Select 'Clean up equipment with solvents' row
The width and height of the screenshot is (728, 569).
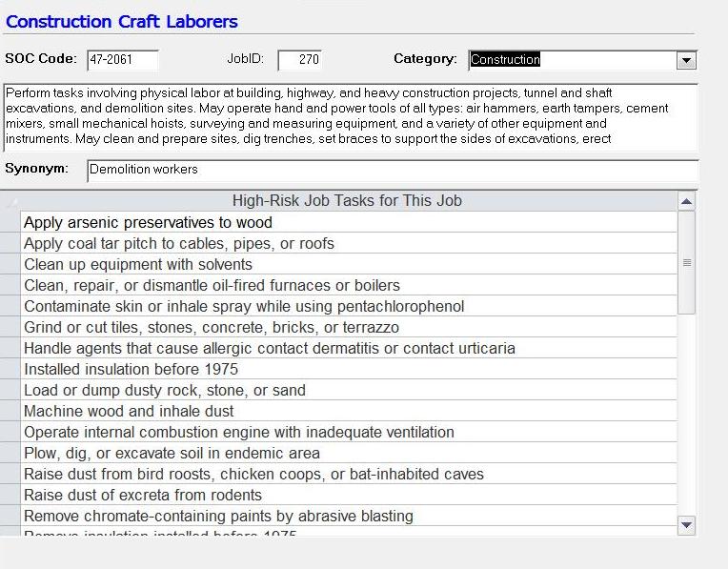tap(348, 265)
